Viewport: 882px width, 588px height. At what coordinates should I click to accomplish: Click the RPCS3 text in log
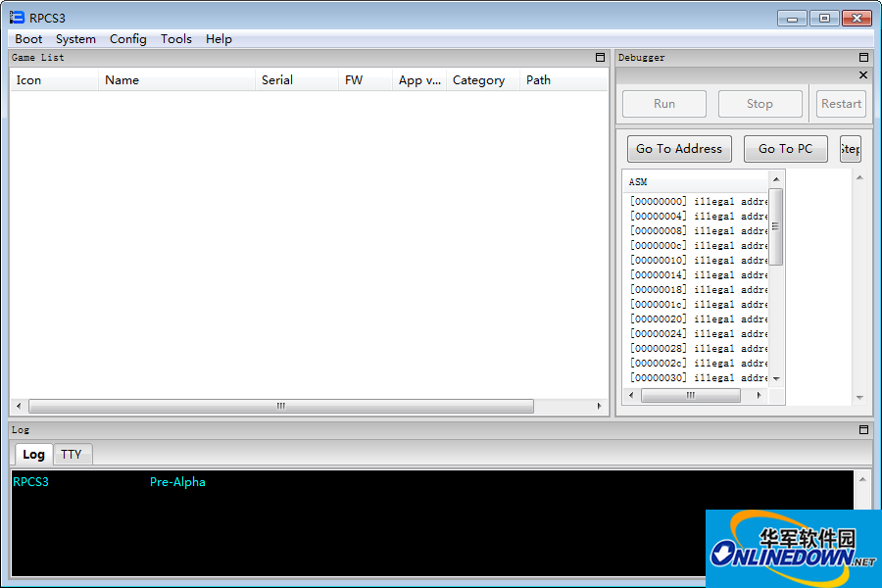coord(31,482)
